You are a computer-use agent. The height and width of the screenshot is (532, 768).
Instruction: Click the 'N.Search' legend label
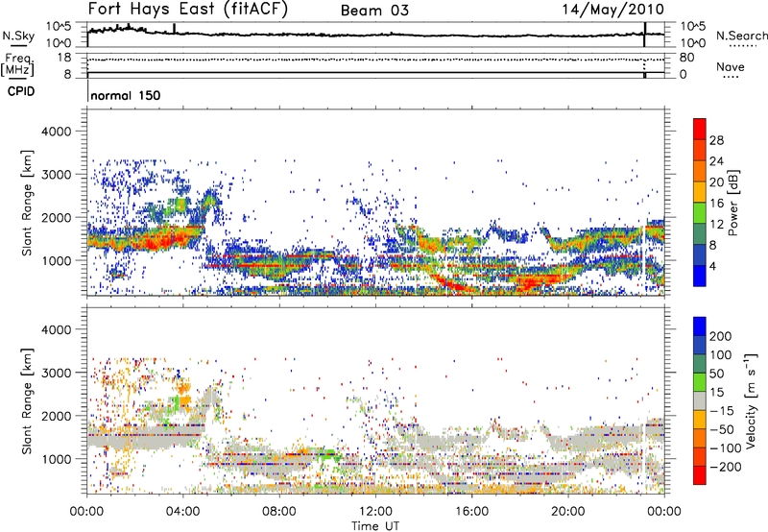pos(741,36)
